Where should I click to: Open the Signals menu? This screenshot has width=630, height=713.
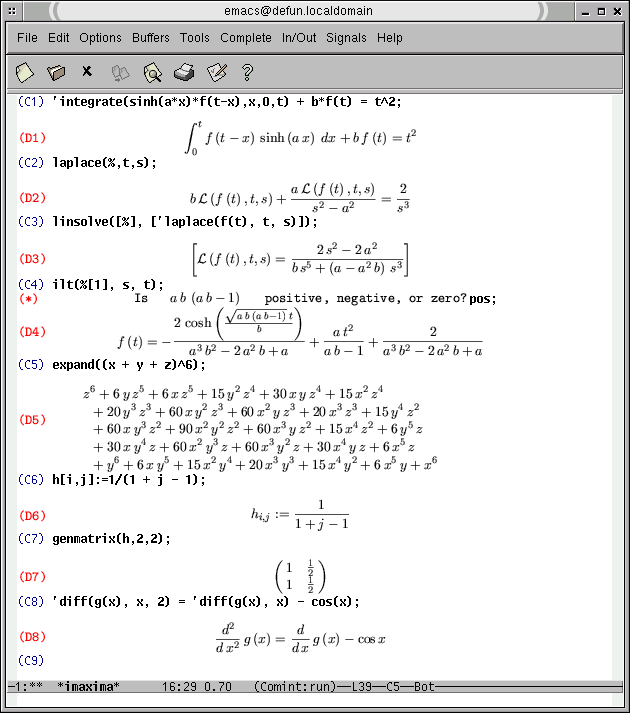346,38
